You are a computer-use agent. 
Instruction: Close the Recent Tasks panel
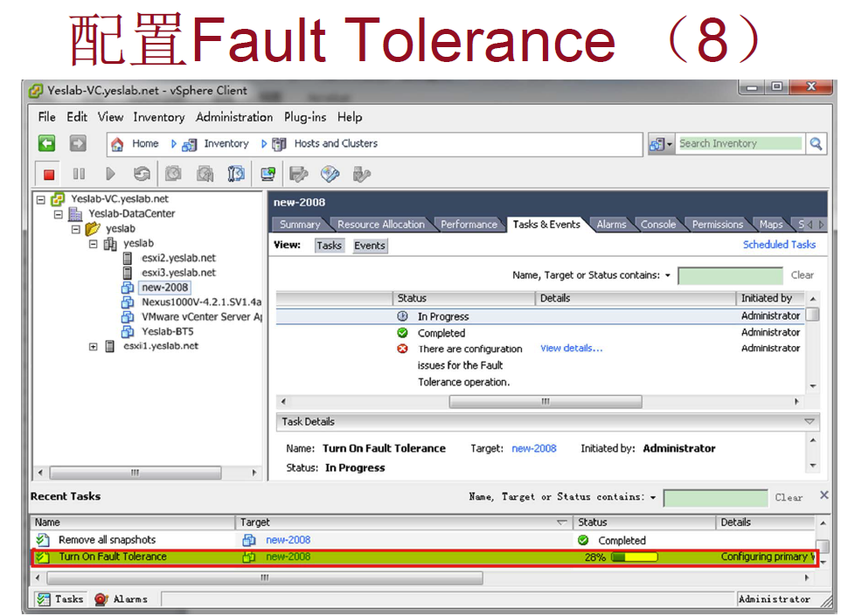[824, 495]
